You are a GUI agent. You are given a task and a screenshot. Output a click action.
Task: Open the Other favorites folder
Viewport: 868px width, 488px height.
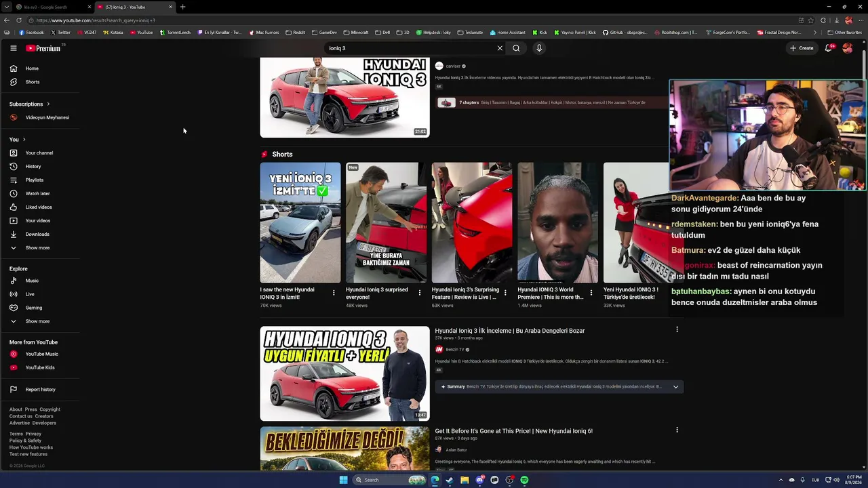click(845, 33)
